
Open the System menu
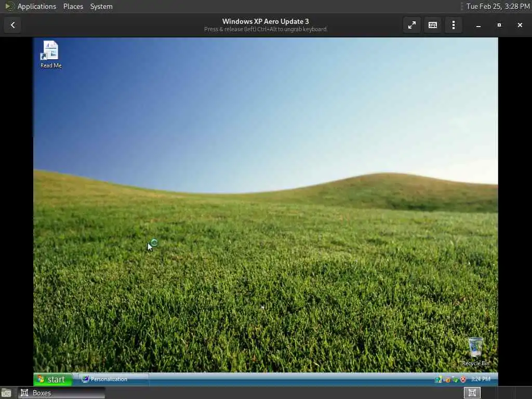pyautogui.click(x=101, y=6)
